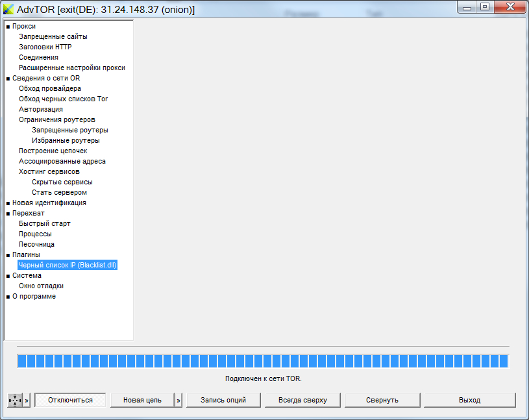This screenshot has height=420, width=529.
Task: Select Запрещенные сайты in the tree
Action: pyautogui.click(x=53, y=36)
